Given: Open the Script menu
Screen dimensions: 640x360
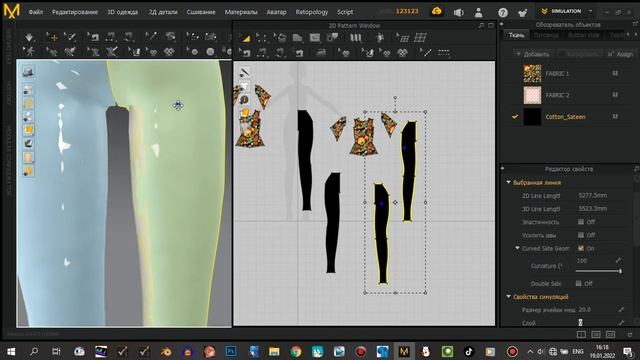Looking at the screenshot, I should (345, 12).
